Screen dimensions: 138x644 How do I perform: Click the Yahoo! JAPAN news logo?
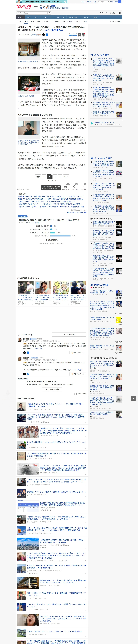pos(27,7)
